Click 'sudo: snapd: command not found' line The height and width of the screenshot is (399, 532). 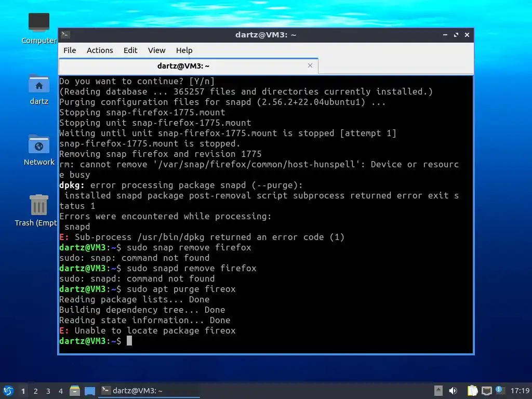click(x=137, y=278)
